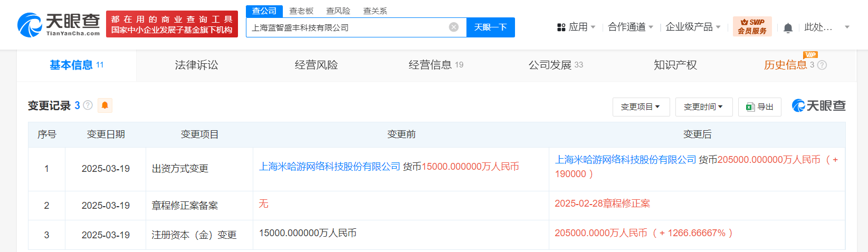
Task: Open the 应用 dropdown menu
Action: click(576, 27)
